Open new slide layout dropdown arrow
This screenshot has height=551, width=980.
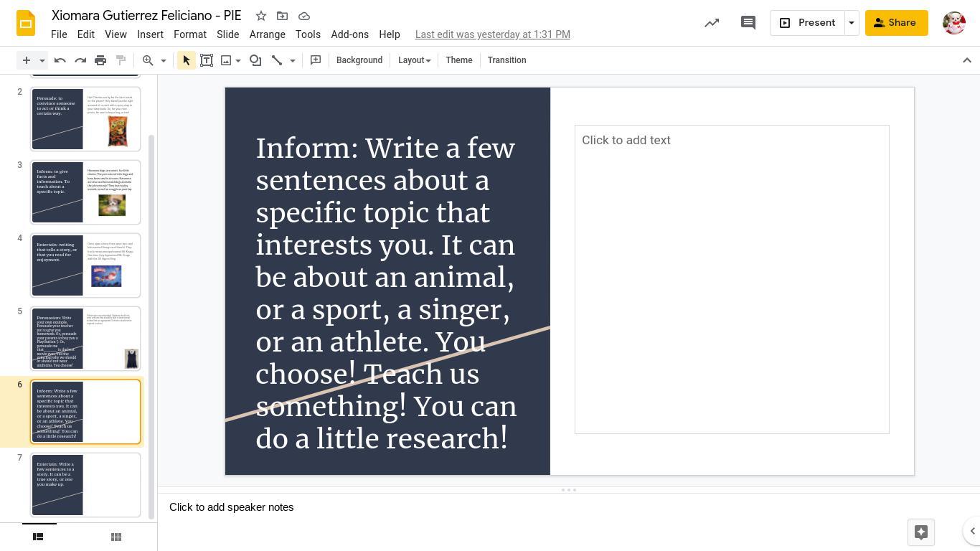[x=42, y=60]
